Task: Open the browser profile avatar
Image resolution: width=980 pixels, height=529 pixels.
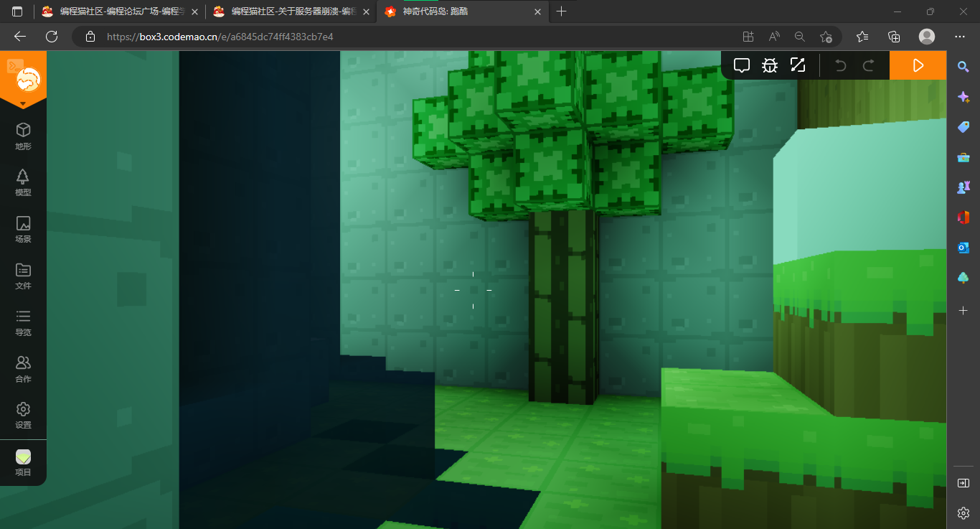Action: coord(927,37)
